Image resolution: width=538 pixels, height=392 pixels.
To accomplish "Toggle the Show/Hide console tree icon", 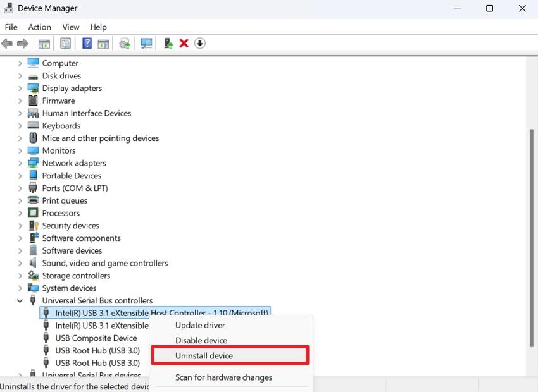I will click(x=44, y=43).
